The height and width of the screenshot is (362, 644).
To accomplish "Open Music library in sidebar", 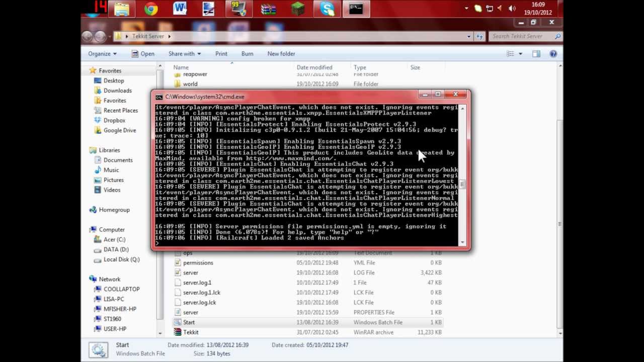I will [x=111, y=170].
